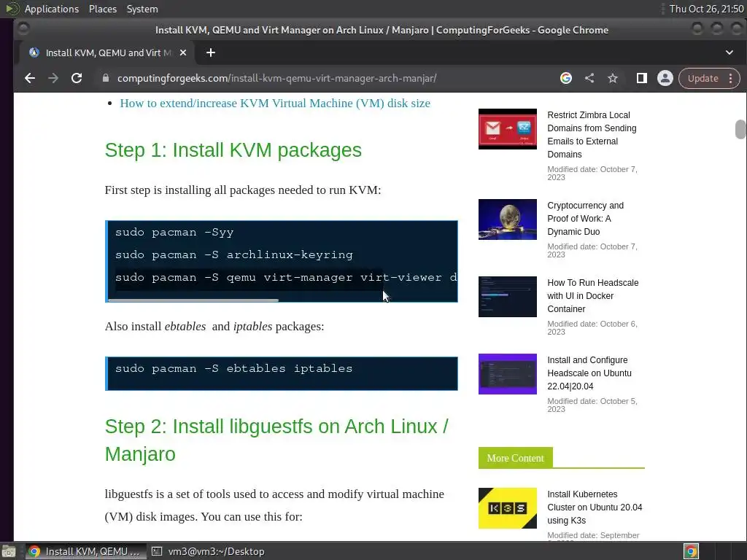
Task: Click the Chrome icon in bottom-right tray
Action: tap(691, 551)
